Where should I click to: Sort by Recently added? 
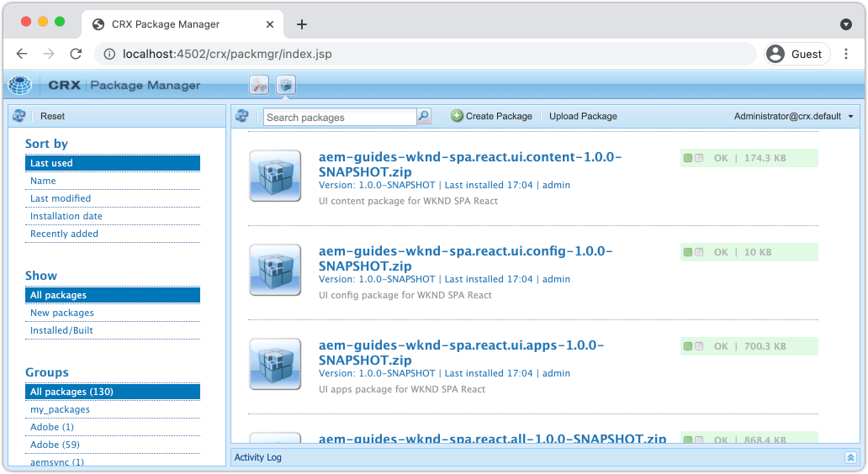pos(113,234)
